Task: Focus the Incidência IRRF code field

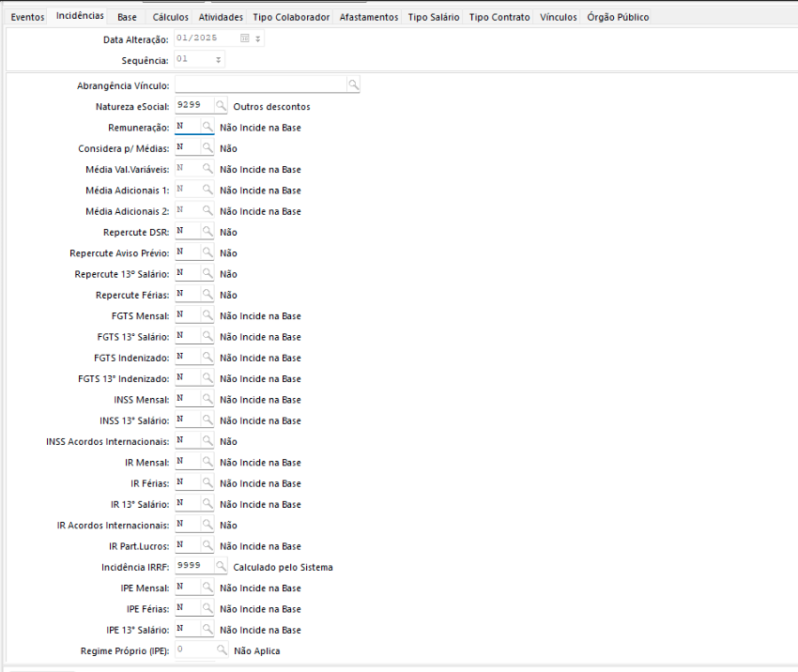Action: pyautogui.click(x=194, y=566)
